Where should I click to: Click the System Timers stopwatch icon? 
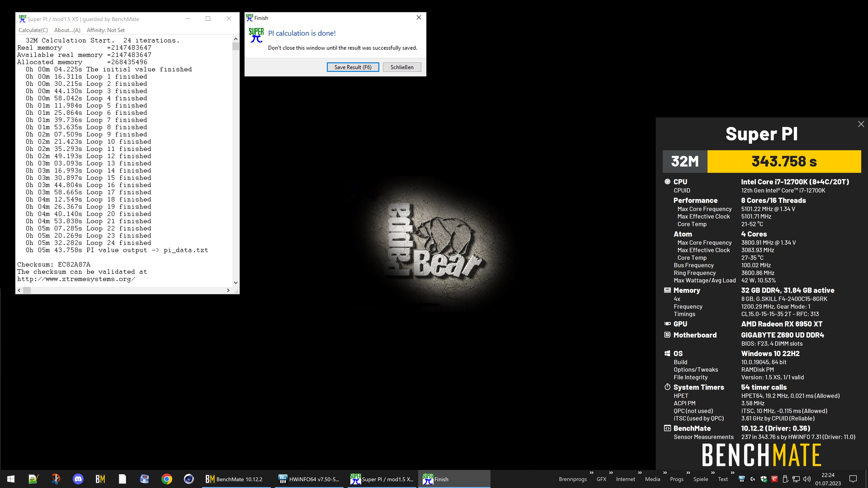click(667, 387)
